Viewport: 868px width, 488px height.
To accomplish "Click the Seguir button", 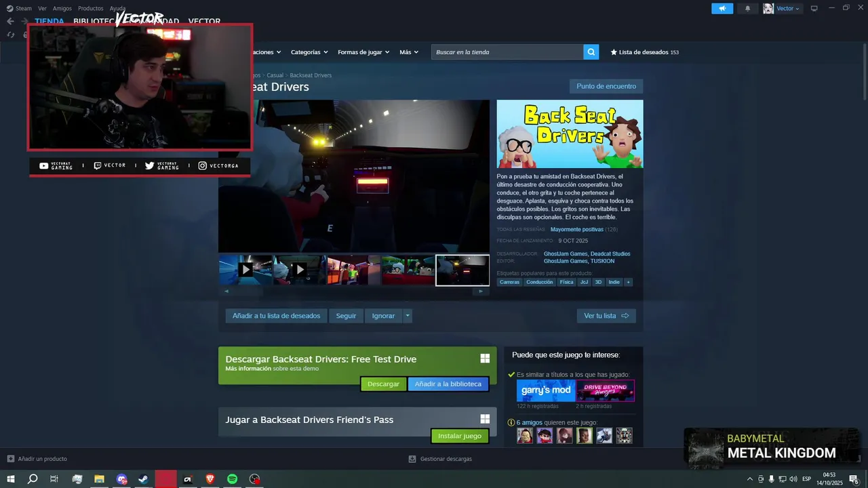I will click(346, 316).
